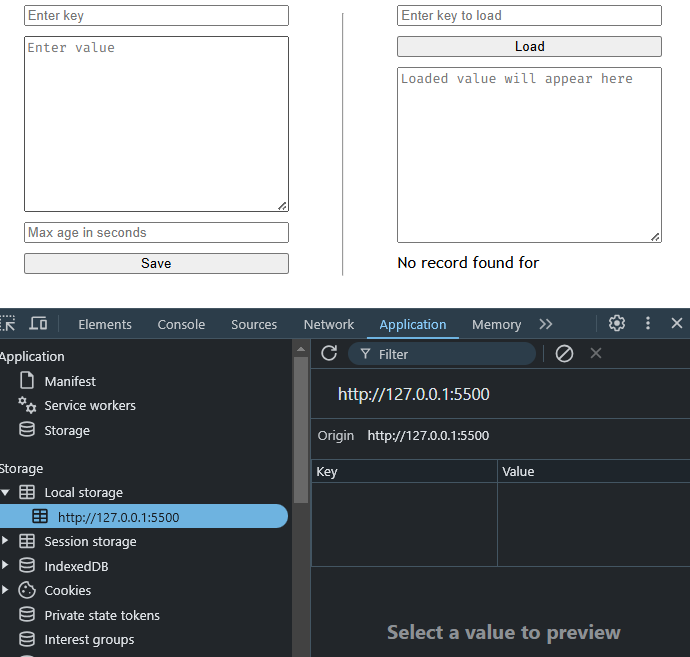Click the Local storage table icon
This screenshot has width=690, height=657.
27,492
